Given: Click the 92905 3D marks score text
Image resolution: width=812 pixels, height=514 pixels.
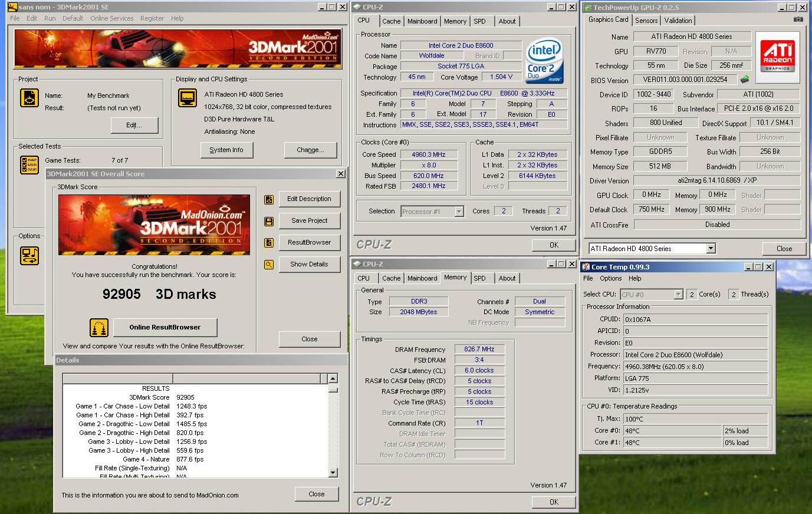Looking at the screenshot, I should point(159,294).
